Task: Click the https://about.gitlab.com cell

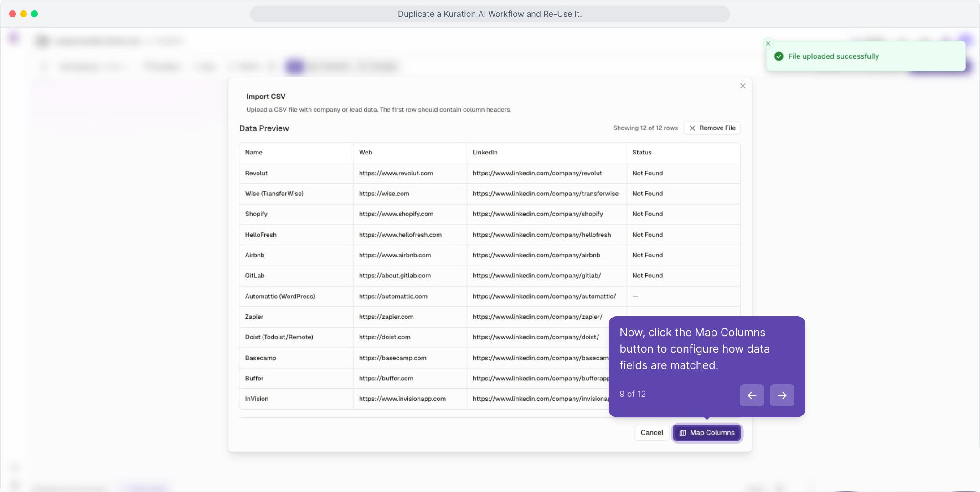Action: coord(410,276)
